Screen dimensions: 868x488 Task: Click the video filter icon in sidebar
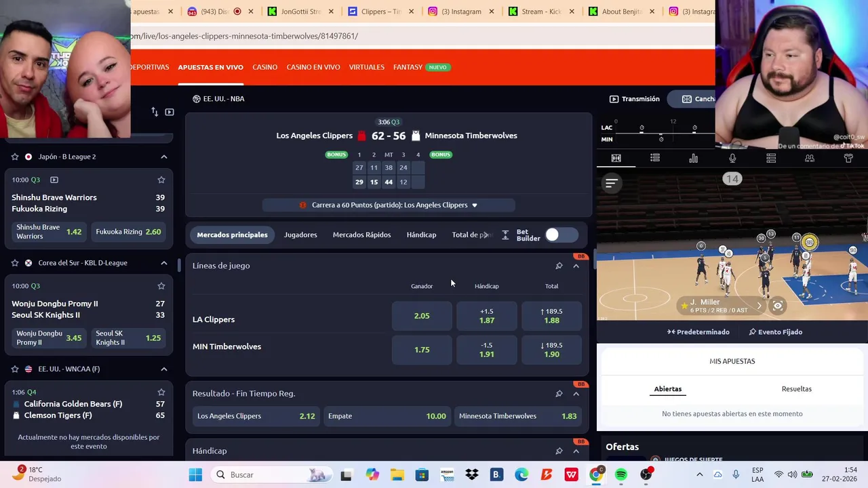[x=170, y=112]
